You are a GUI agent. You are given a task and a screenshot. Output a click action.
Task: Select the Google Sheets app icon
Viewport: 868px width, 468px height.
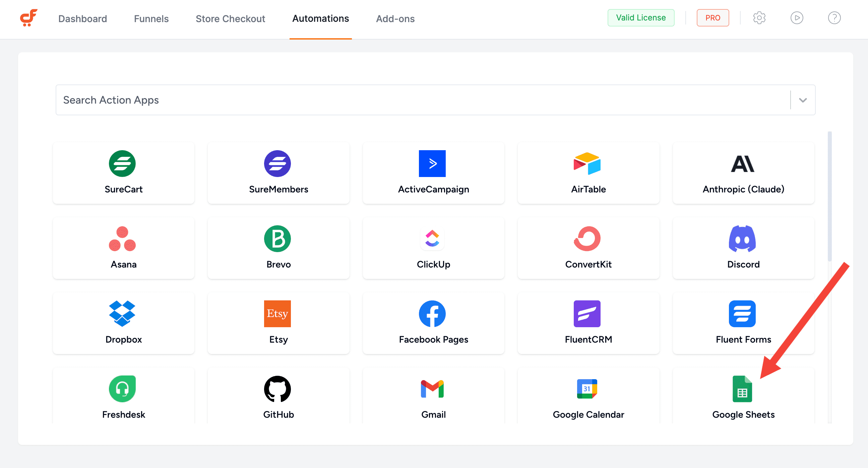tap(742, 389)
